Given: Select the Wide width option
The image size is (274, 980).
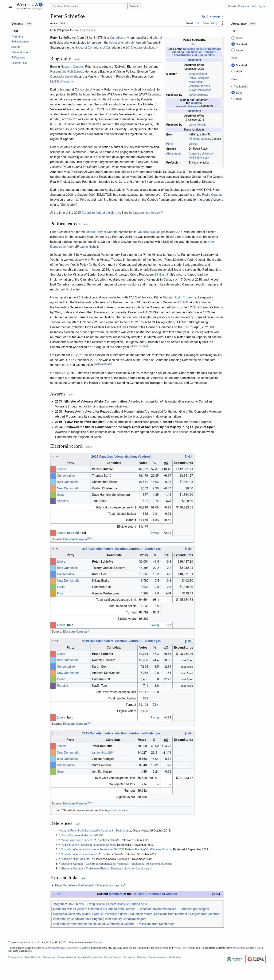Looking at the screenshot, I should coord(233,71).
